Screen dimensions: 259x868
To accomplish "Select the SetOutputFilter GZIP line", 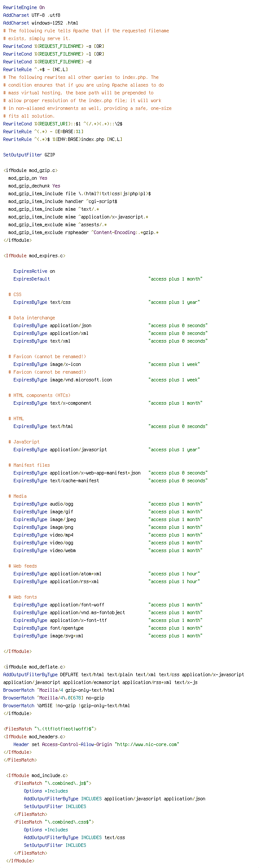I will 29,155.
